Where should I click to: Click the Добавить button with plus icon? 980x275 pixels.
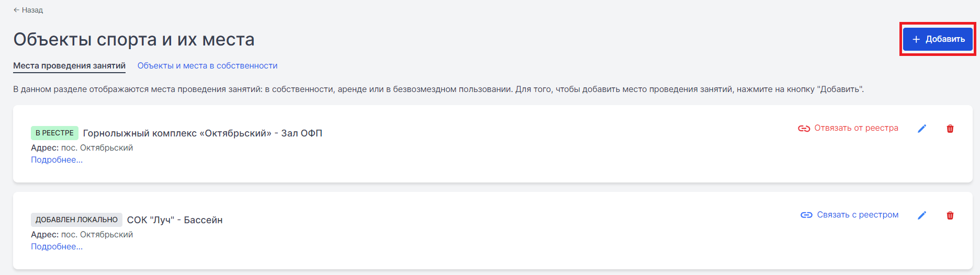coord(938,39)
